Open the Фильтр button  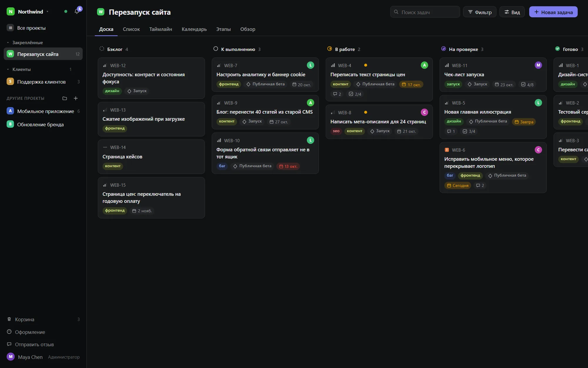click(x=480, y=12)
